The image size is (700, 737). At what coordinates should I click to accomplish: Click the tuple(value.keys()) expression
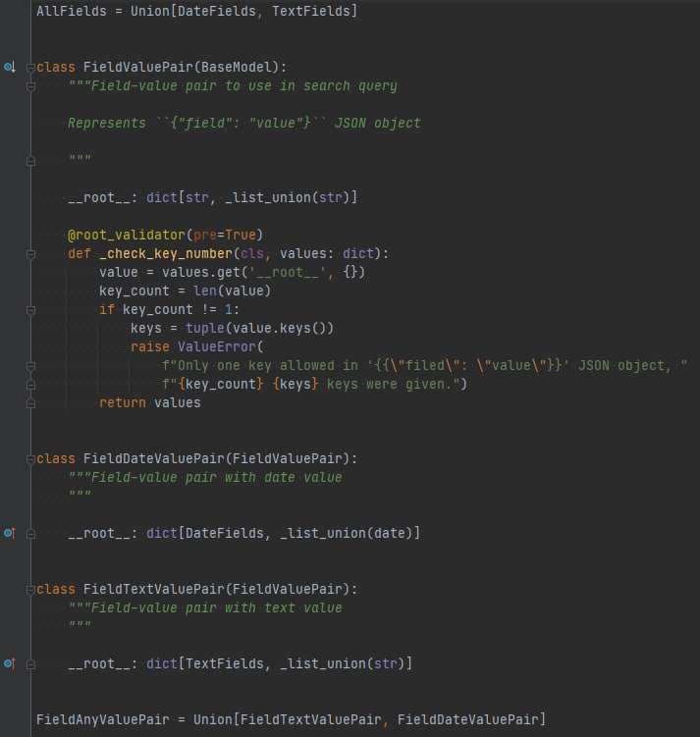pyautogui.click(x=259, y=328)
